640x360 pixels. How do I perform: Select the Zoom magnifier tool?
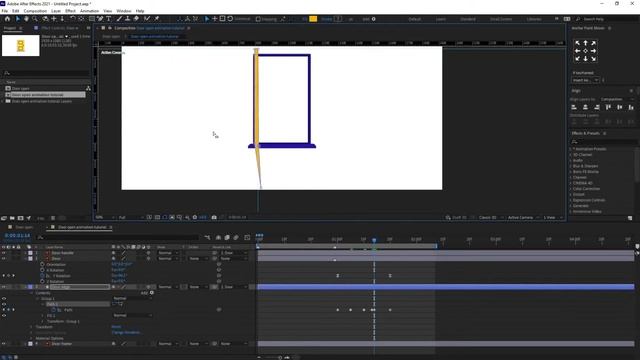pos(35,19)
